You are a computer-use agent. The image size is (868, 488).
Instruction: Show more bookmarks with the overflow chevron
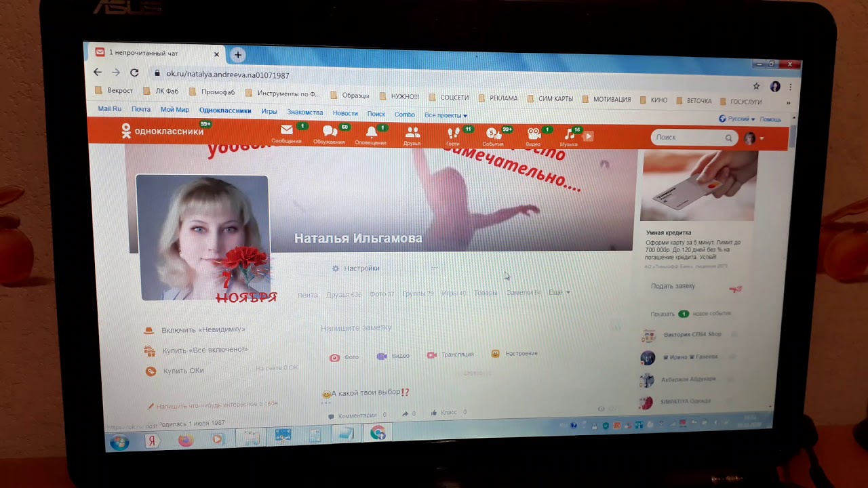coord(788,103)
